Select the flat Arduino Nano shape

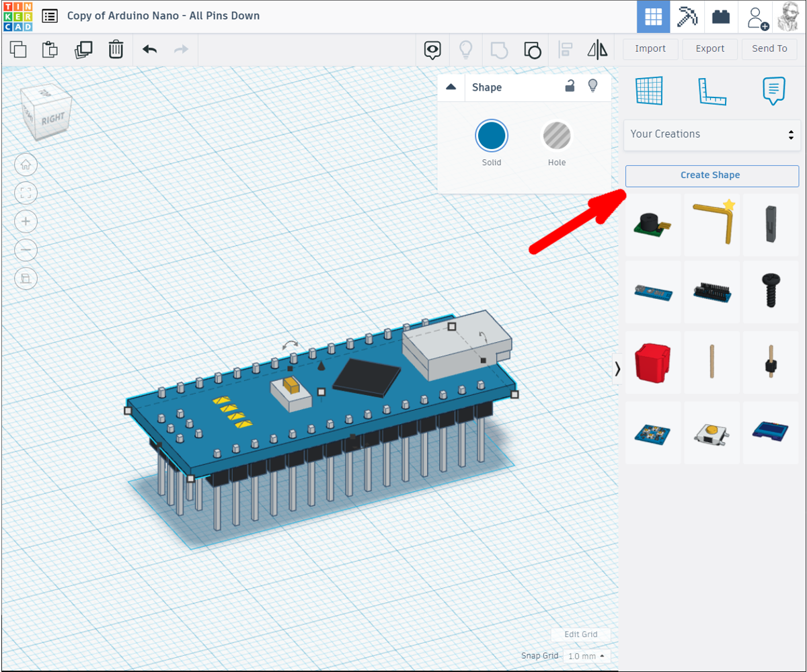[x=653, y=292]
